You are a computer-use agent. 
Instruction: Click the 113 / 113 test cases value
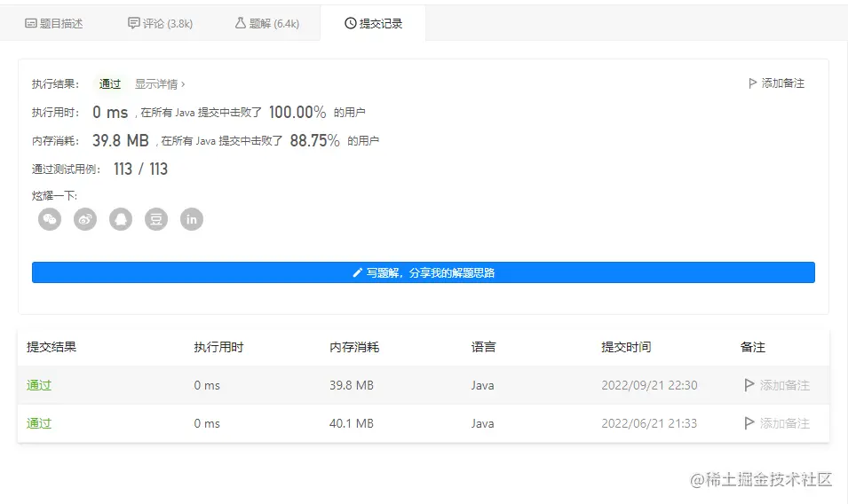pos(140,169)
